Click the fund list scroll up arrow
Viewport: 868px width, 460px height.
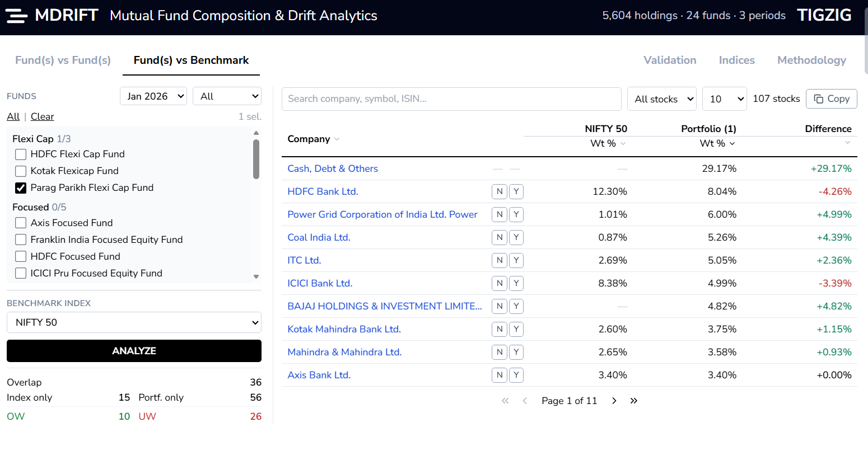click(256, 133)
